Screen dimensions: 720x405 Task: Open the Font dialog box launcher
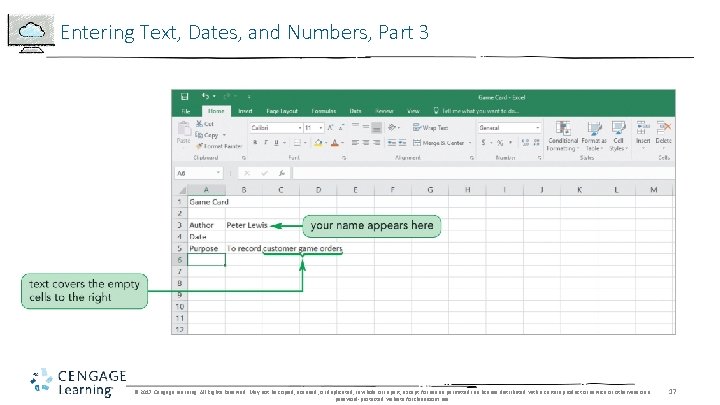point(344,158)
